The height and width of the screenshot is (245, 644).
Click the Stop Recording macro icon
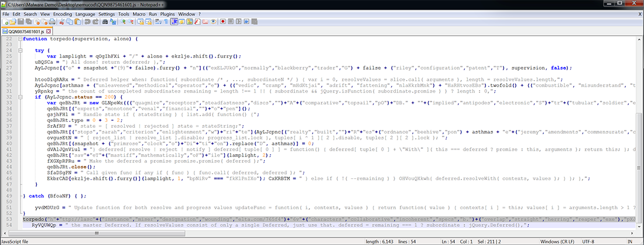click(231, 21)
